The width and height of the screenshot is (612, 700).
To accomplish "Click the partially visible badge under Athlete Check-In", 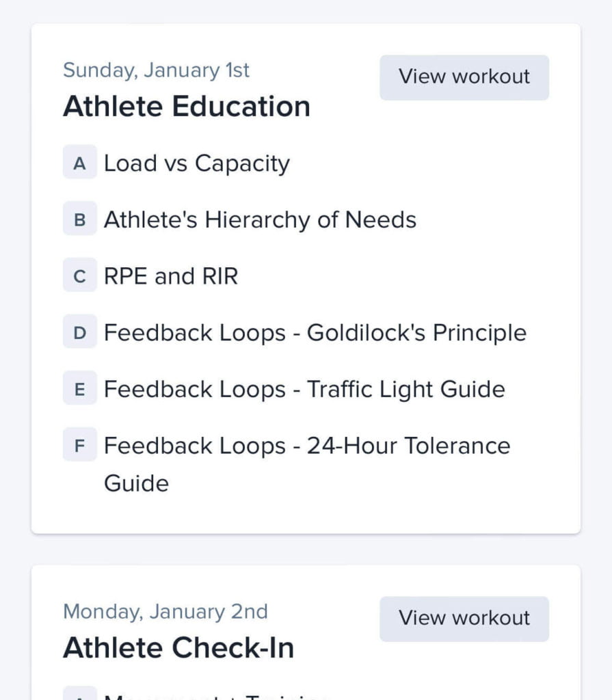I will pos(80,695).
